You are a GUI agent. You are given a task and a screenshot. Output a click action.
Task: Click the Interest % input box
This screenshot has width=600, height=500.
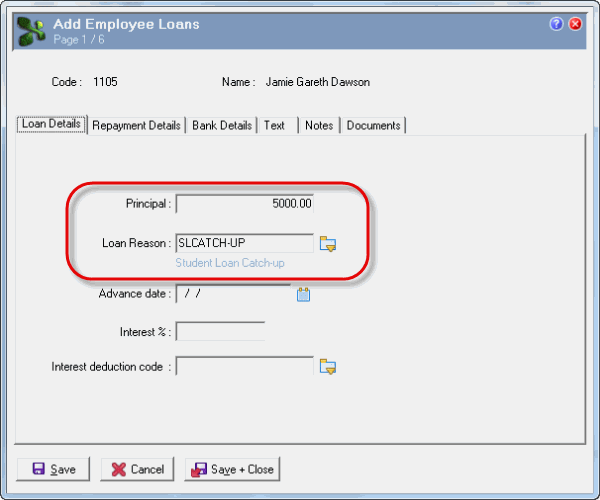point(220,331)
